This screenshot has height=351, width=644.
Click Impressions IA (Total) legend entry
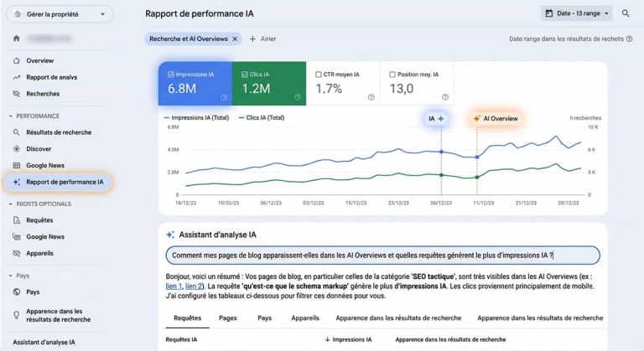[196, 118]
